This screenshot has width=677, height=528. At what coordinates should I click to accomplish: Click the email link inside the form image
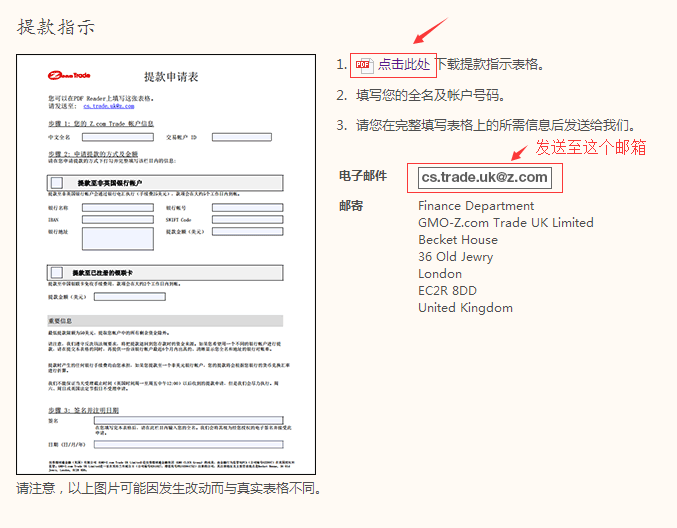coord(106,106)
